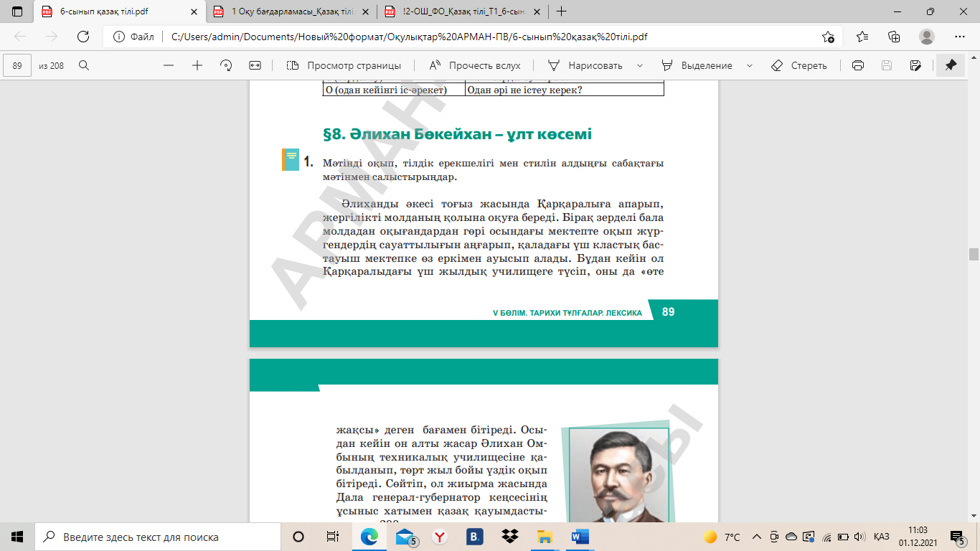Open Task View
This screenshot has width=980, height=551.
(x=332, y=537)
